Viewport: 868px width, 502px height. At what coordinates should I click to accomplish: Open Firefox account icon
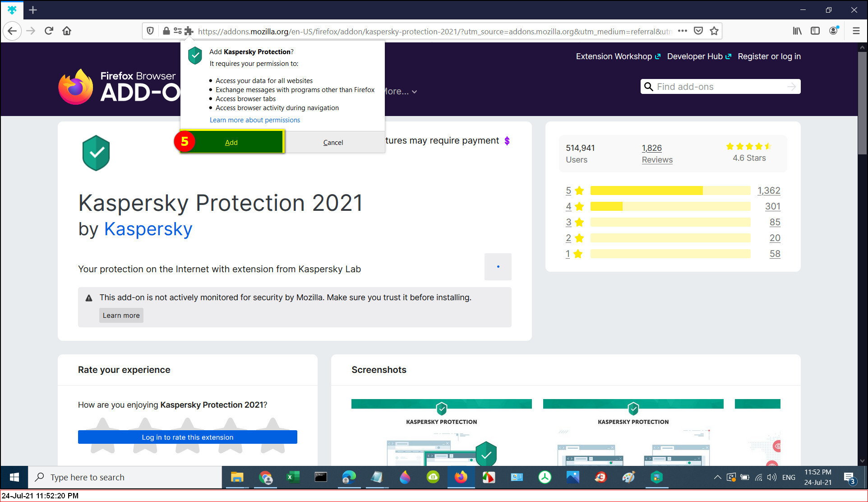point(834,30)
